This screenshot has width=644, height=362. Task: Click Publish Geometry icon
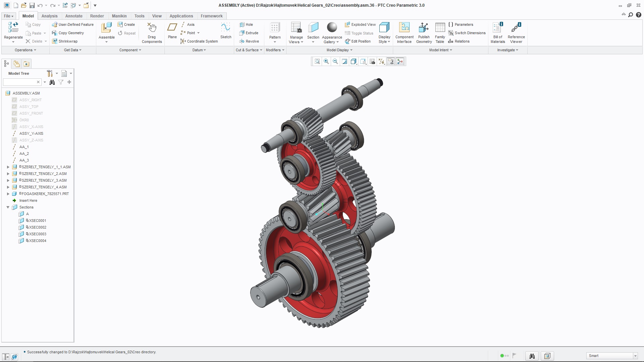click(424, 28)
